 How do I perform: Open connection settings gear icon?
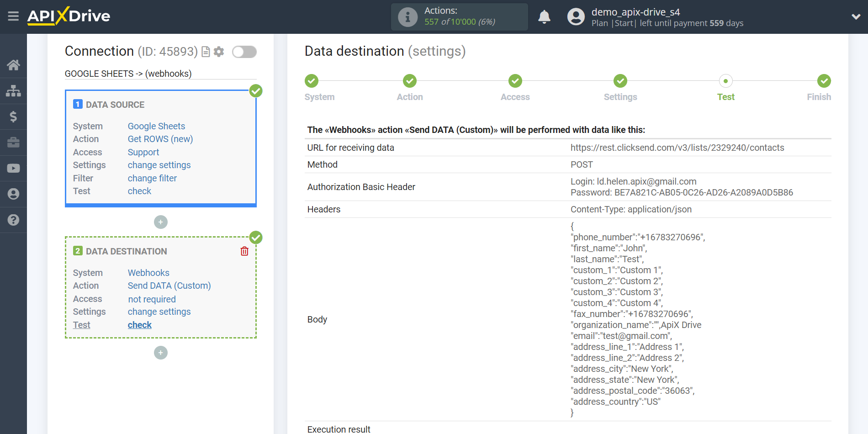219,52
